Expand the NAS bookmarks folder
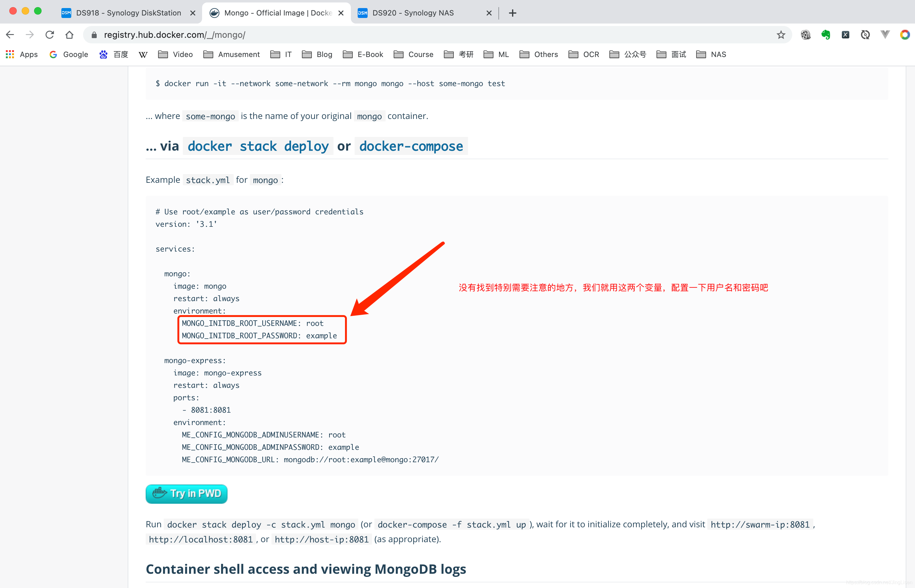915x588 pixels. click(711, 54)
